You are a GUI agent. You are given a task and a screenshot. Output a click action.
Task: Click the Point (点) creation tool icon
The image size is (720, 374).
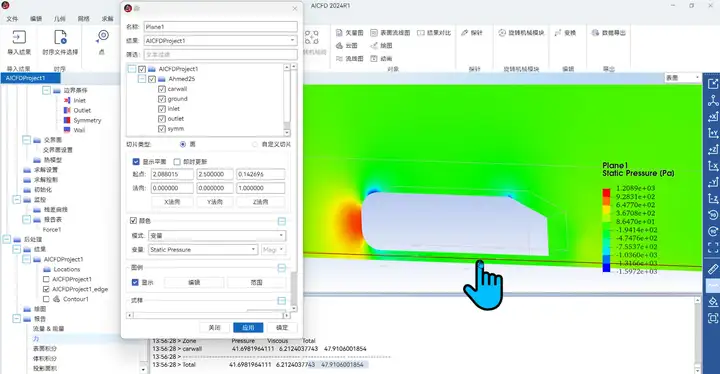(x=102, y=36)
